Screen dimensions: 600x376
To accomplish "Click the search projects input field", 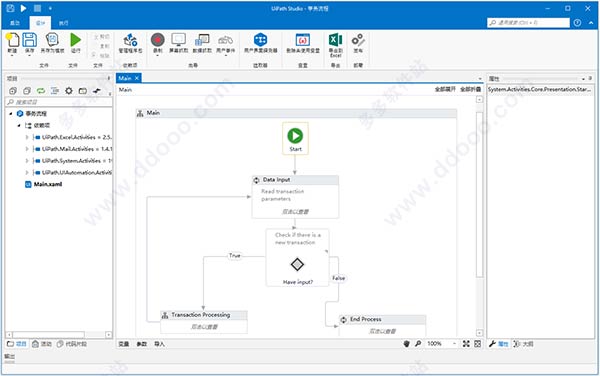I will tap(59, 102).
